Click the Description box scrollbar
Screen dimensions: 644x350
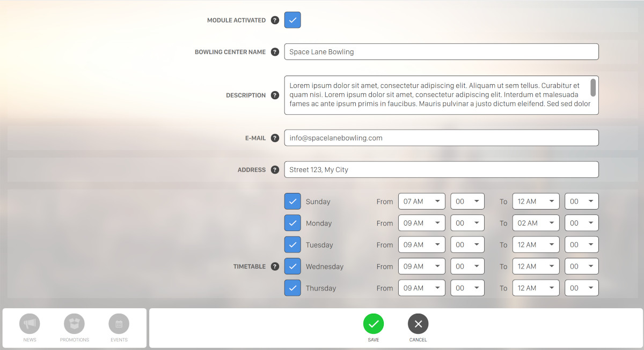click(593, 87)
